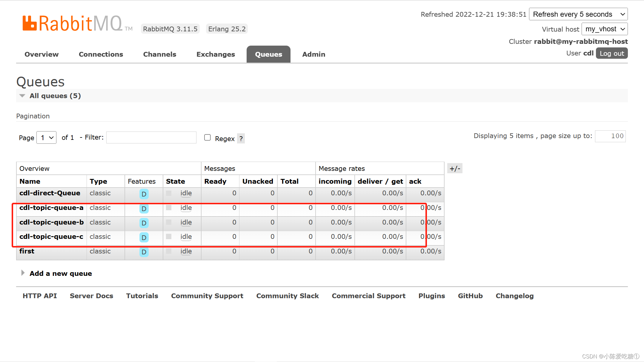Expand Add a new queue section
Image resolution: width=644 pixels, height=362 pixels.
[x=61, y=273]
